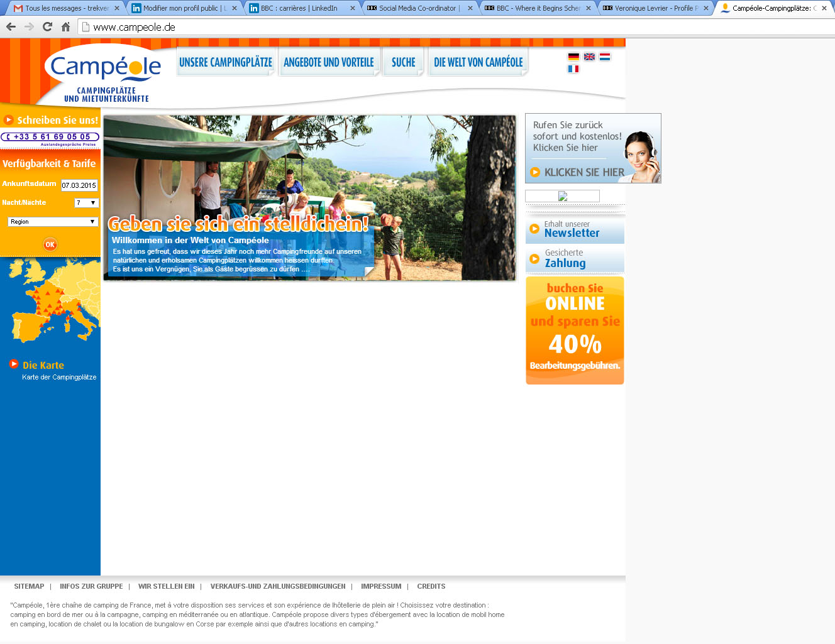Click the 'Verfügbarkeit & Tarife' heading
This screenshot has height=644, width=835.
pos(49,163)
